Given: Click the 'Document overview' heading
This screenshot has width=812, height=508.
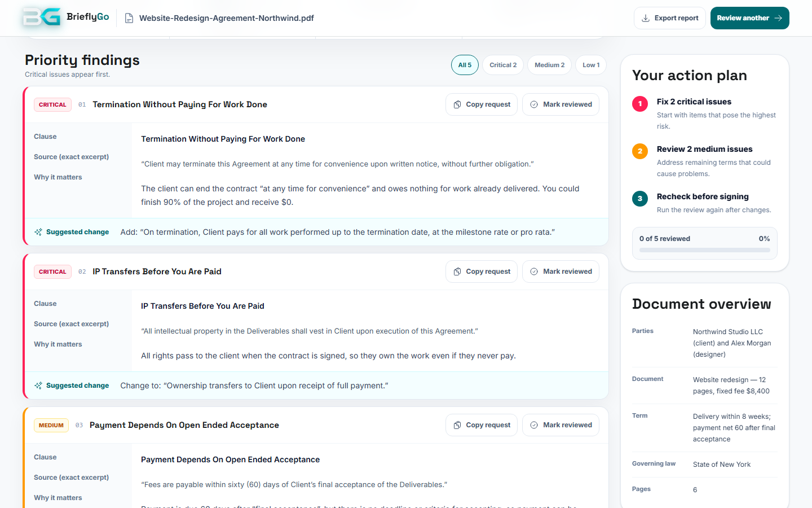Looking at the screenshot, I should [x=701, y=304].
